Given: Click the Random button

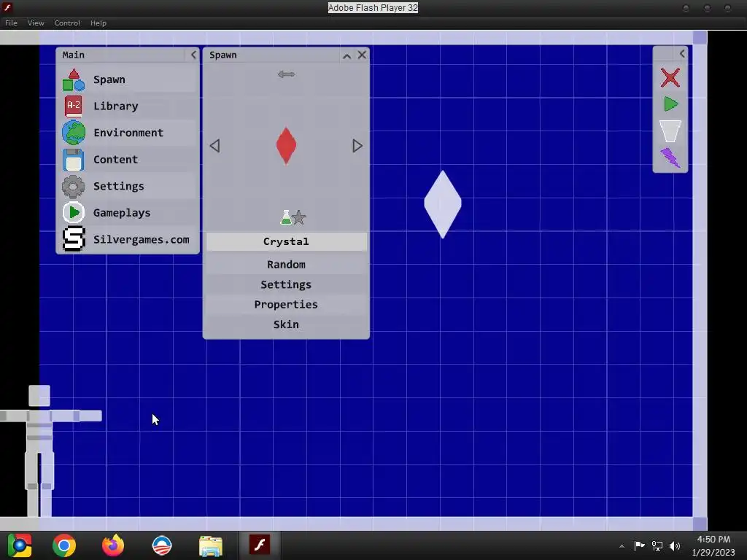Looking at the screenshot, I should click(286, 264).
